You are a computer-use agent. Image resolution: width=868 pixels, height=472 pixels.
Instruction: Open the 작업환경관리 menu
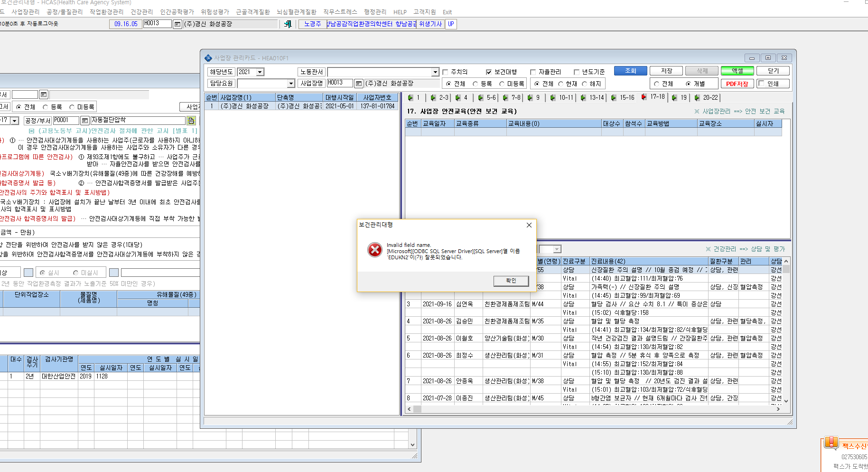point(106,12)
